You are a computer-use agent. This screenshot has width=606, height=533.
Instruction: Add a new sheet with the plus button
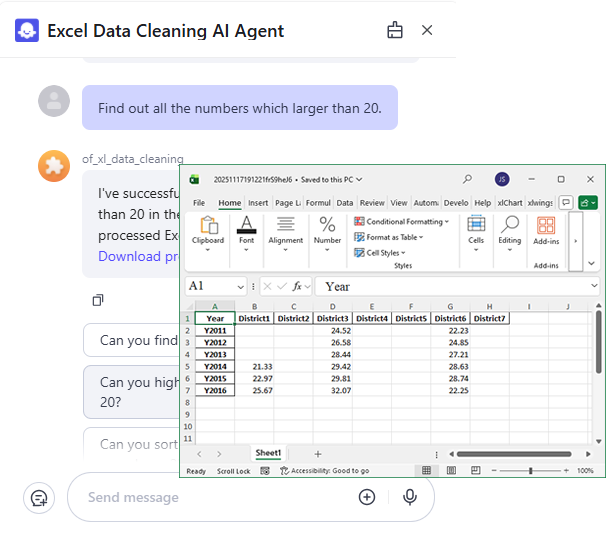[x=318, y=454]
